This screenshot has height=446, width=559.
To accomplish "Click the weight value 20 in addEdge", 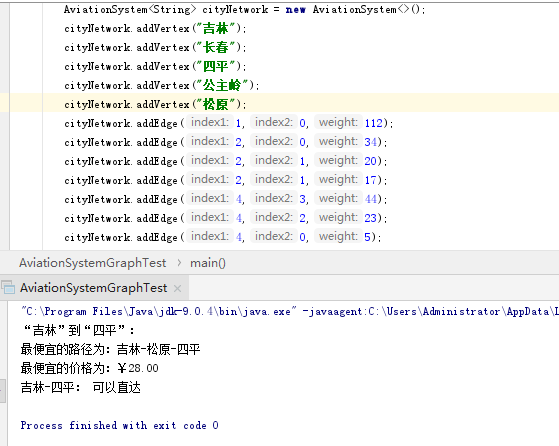I will 370,161.
